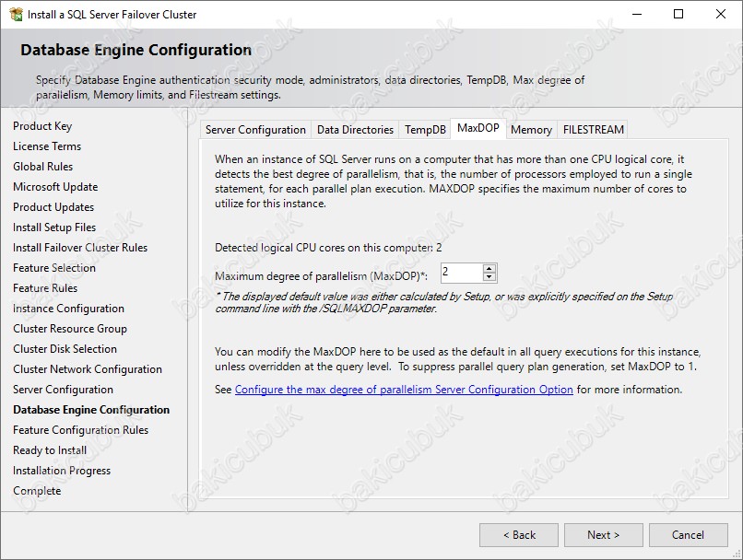Open the TempDB tab
The height and width of the screenshot is (560, 743).
(425, 130)
